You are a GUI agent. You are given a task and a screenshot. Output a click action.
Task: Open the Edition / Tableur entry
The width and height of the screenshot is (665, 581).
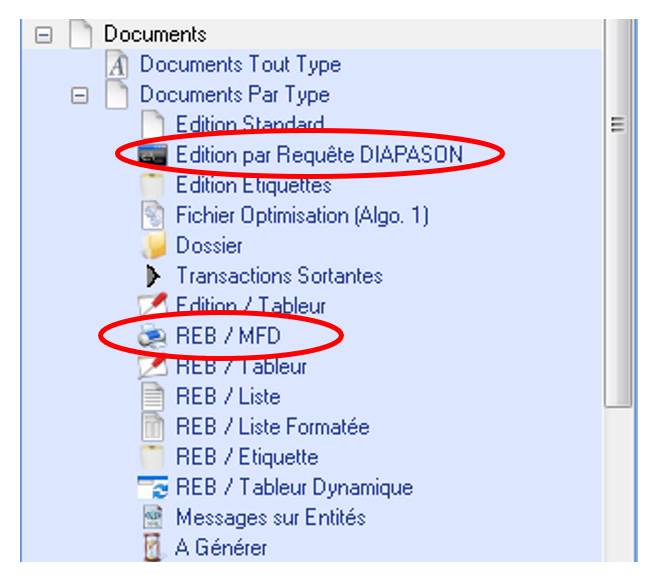click(250, 306)
